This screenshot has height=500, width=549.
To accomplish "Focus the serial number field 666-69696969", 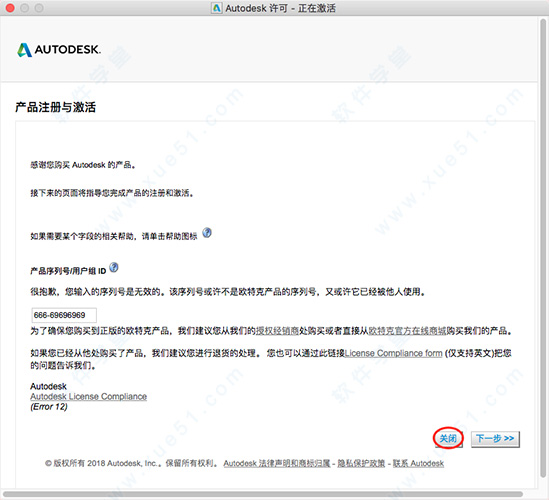I will (64, 315).
